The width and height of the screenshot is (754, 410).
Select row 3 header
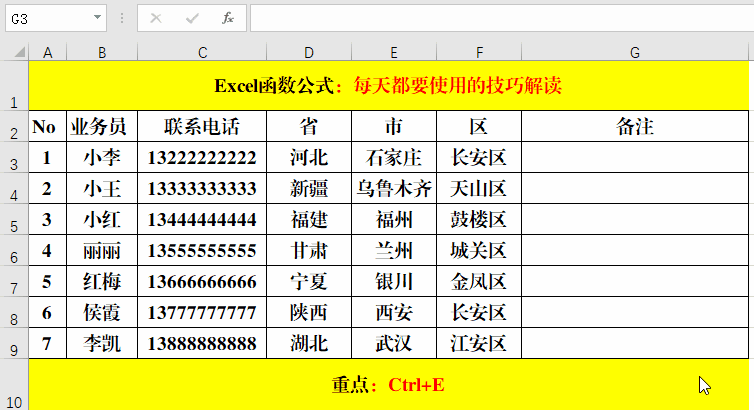tap(14, 157)
